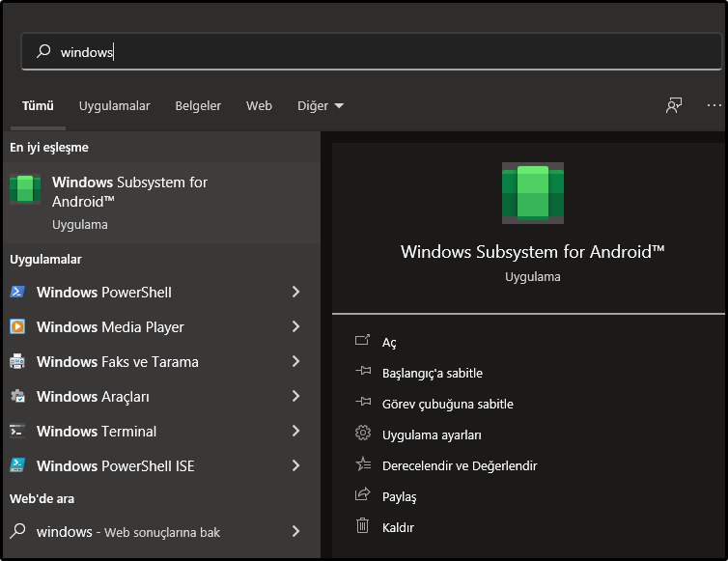Click Aç to open the app
This screenshot has height=561, width=728.
point(389,343)
